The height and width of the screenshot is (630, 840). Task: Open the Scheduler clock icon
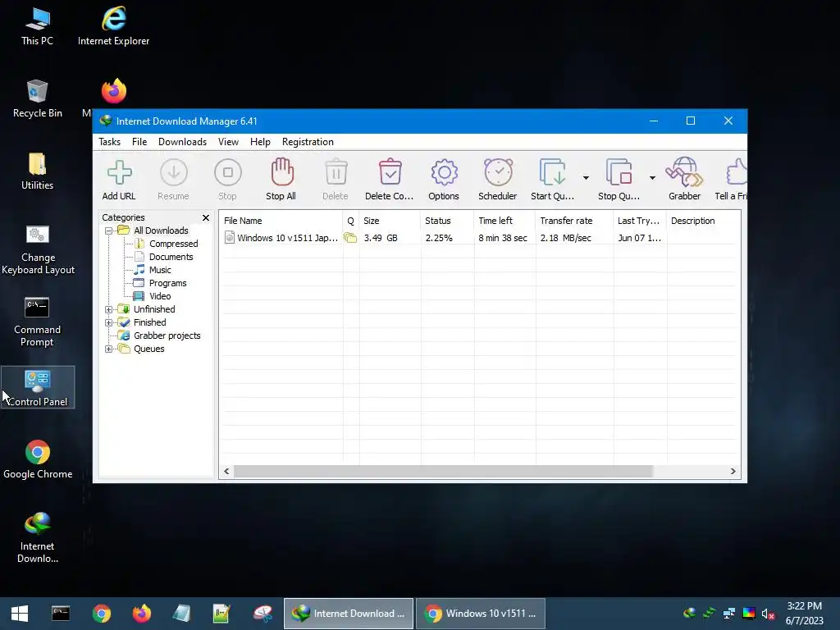coord(498,172)
